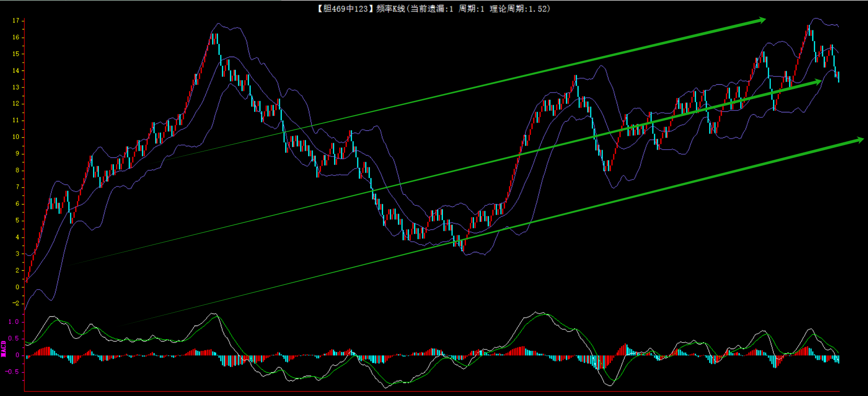Click price axis value 8
The width and height of the screenshot is (868, 396).
point(17,170)
